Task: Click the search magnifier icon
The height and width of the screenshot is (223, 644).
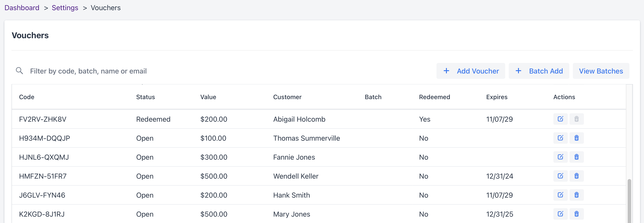Action: 19,71
